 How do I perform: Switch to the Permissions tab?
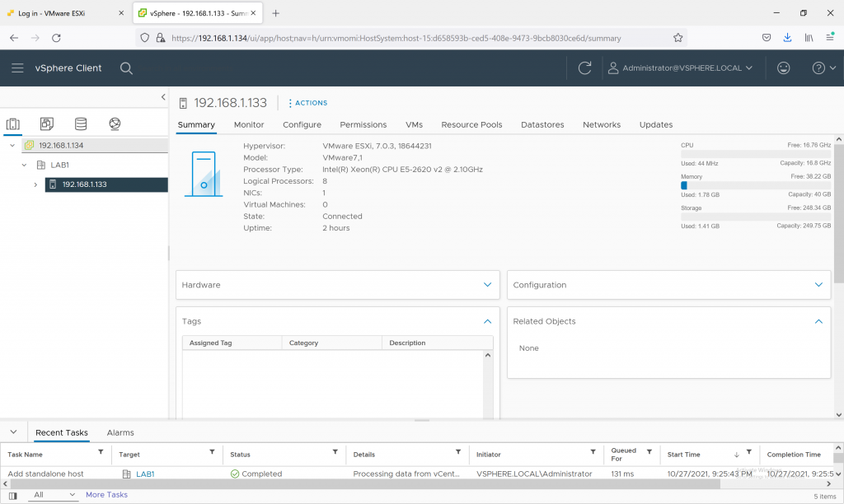[363, 124]
